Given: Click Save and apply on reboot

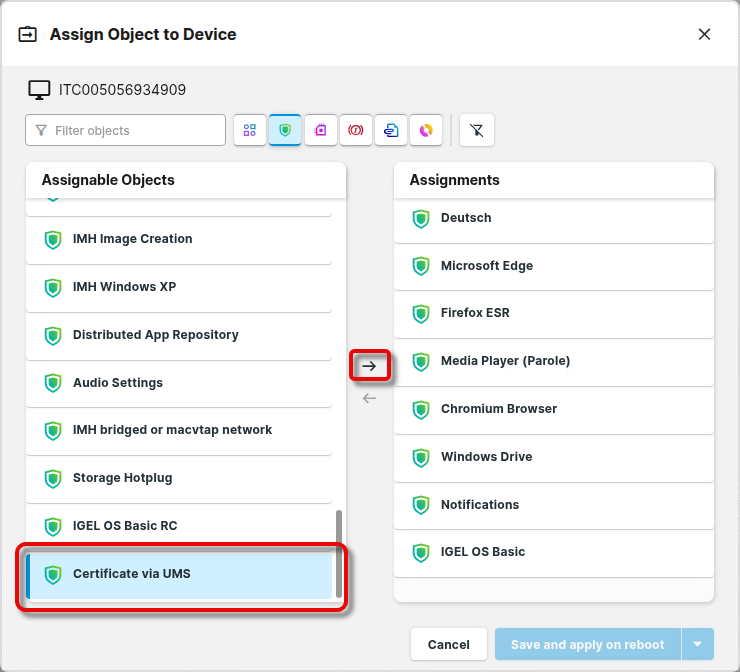Looking at the screenshot, I should pyautogui.click(x=587, y=645).
